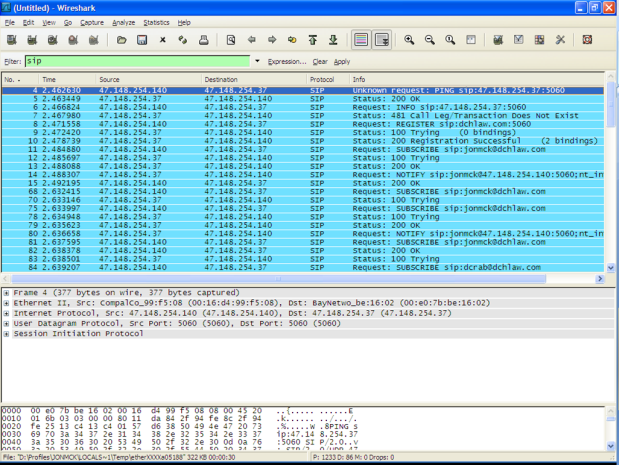Open help lifebuoy icon

tap(587, 40)
